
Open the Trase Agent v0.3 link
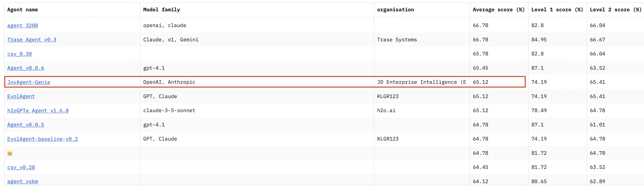point(32,40)
